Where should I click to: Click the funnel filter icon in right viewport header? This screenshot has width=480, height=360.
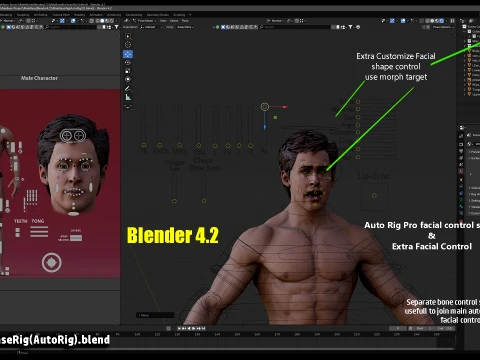pos(350,27)
